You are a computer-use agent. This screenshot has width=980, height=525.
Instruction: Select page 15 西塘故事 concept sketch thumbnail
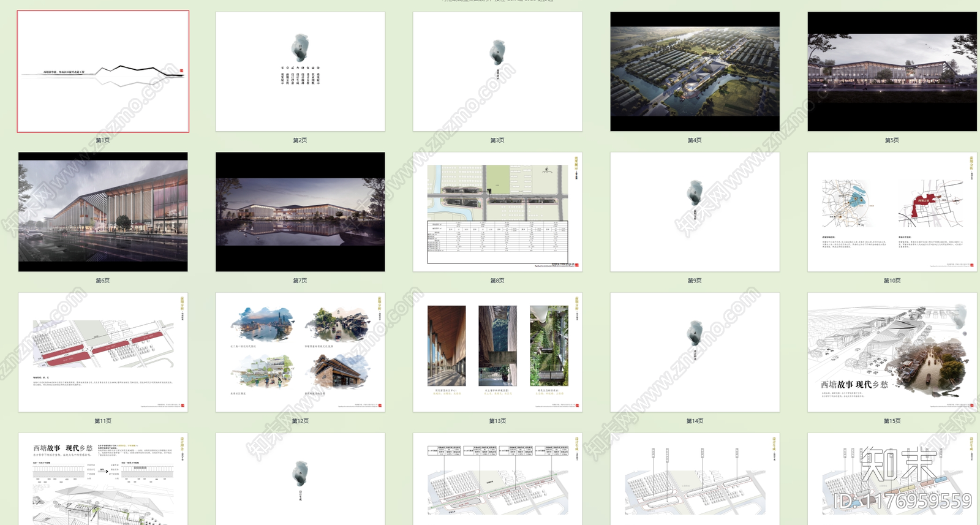coord(892,352)
